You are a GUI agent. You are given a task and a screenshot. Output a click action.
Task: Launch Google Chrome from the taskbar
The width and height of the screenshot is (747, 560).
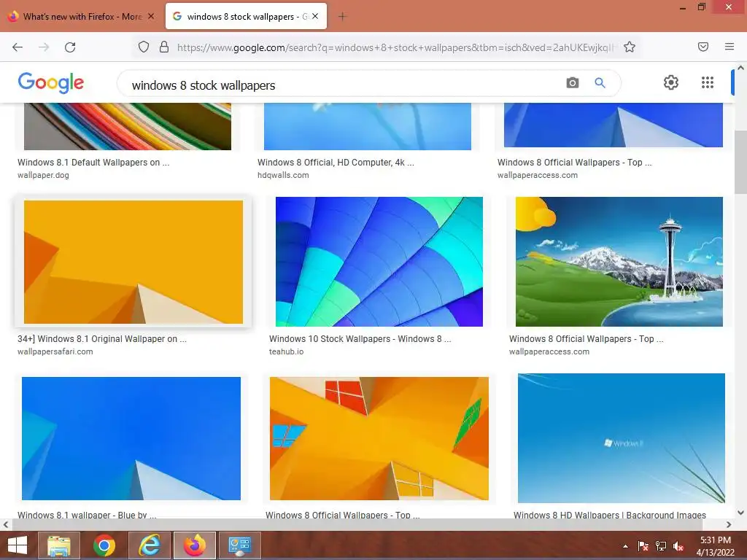[104, 545]
